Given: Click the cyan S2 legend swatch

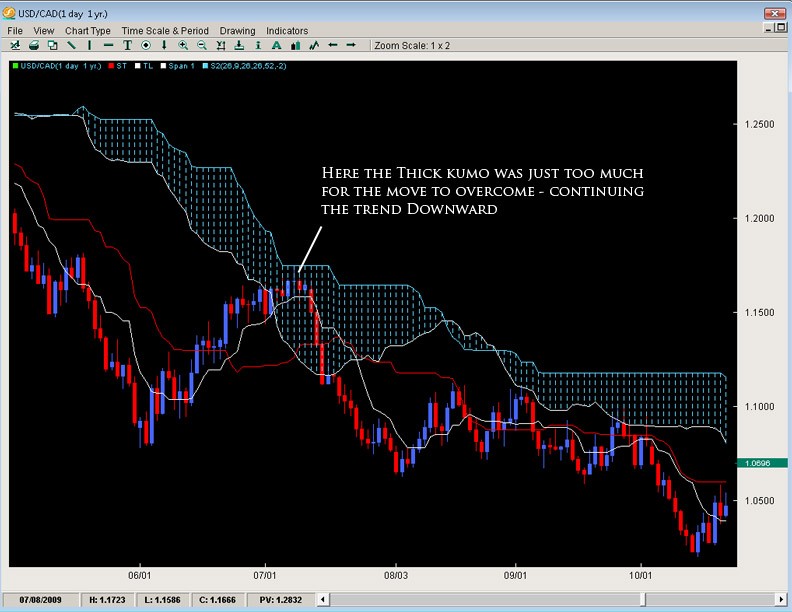Looking at the screenshot, I should (x=206, y=66).
